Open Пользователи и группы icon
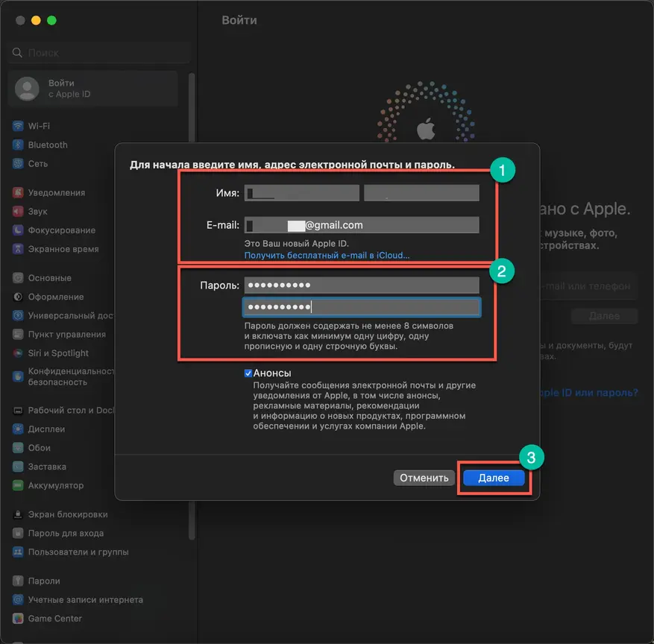The width and height of the screenshot is (654, 644). (x=18, y=552)
